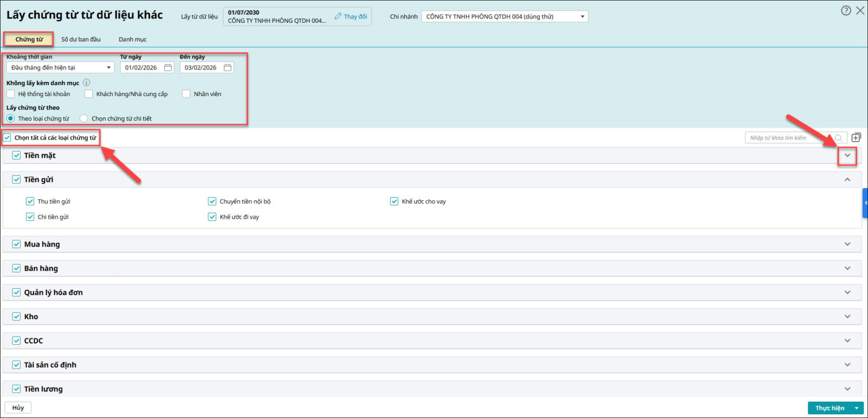Image resolution: width=868 pixels, height=418 pixels.
Task: Enable the Hệ thống tài khoản checkbox
Action: tap(11, 94)
